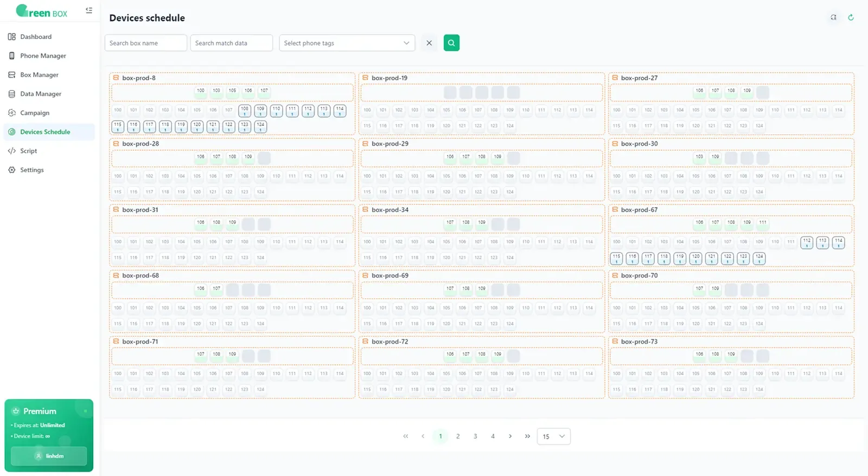Screen dimensions: 868x476
Task: Clear filters with the X button
Action: point(429,43)
